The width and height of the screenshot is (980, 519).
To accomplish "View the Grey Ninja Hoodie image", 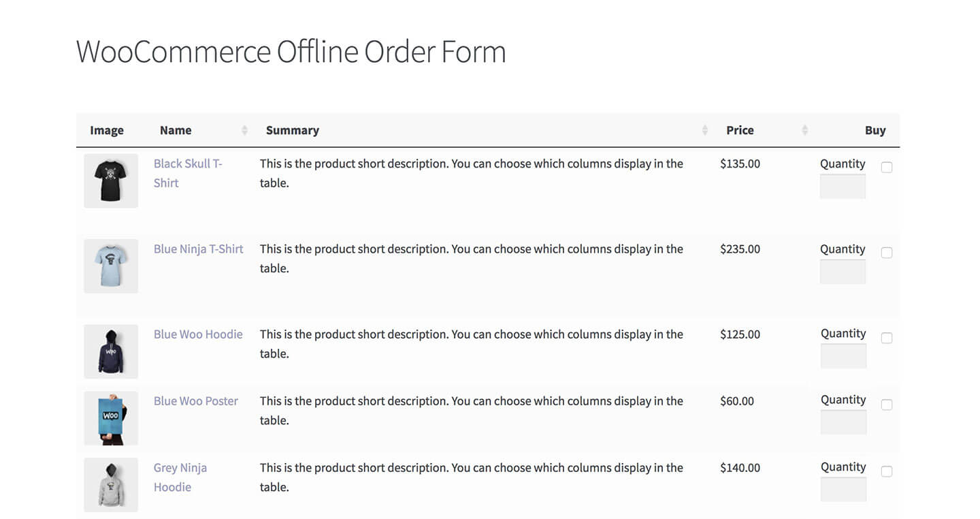I will [x=110, y=484].
